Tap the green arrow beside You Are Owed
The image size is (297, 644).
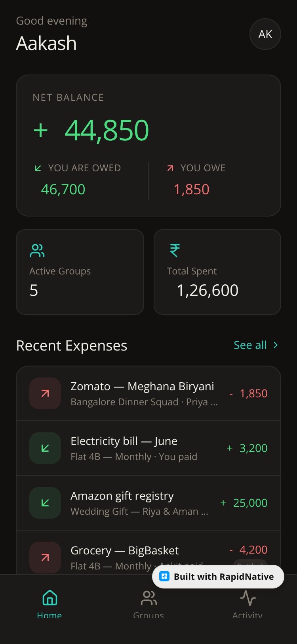pos(38,168)
